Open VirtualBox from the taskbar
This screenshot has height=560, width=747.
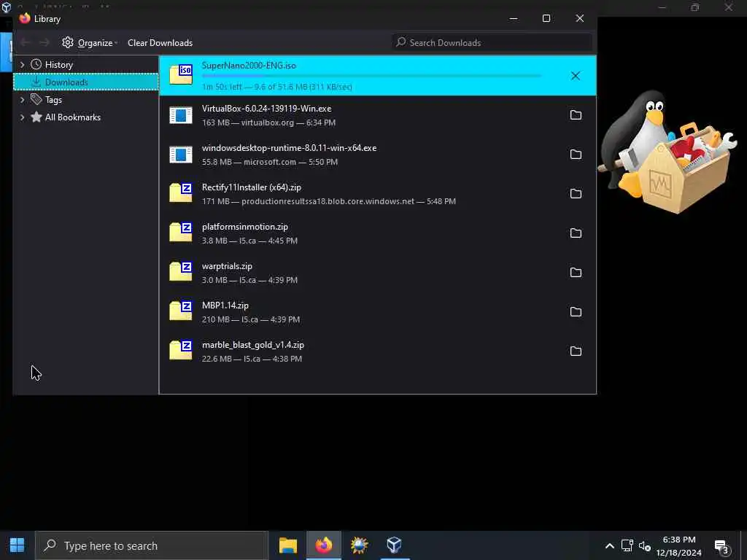(x=394, y=545)
